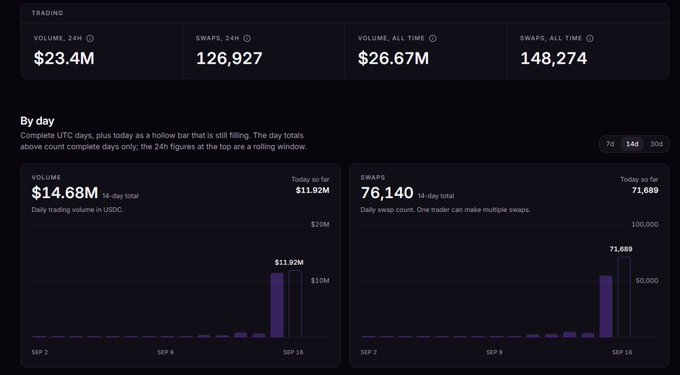The width and height of the screenshot is (680, 375).
Task: Open info tooltip for Swaps, All Time
Action: [589, 38]
